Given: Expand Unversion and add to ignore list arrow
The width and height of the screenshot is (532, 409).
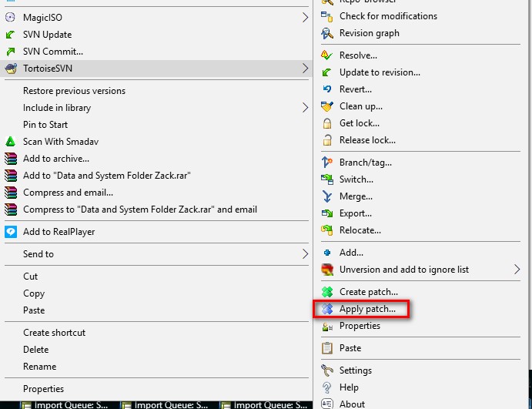Looking at the screenshot, I should click(517, 270).
